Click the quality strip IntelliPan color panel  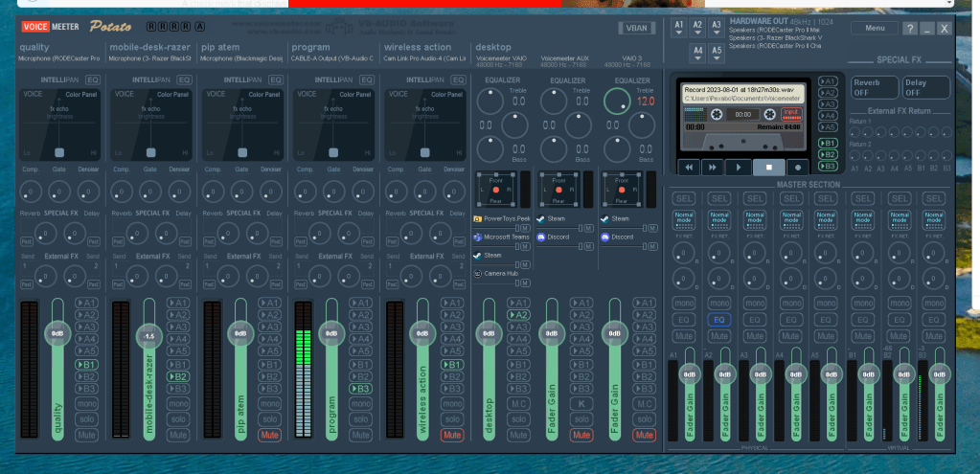click(x=59, y=124)
